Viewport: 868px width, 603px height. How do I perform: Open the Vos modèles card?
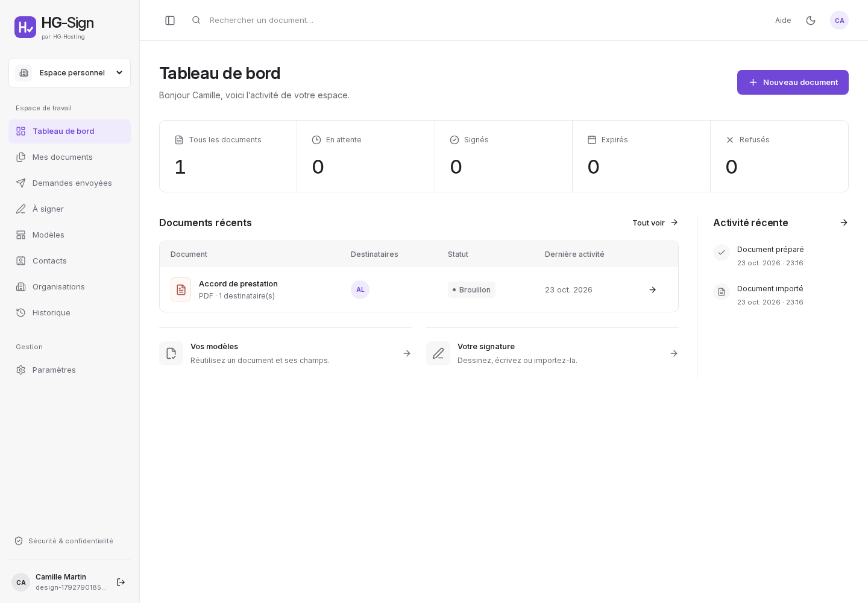[x=285, y=353]
